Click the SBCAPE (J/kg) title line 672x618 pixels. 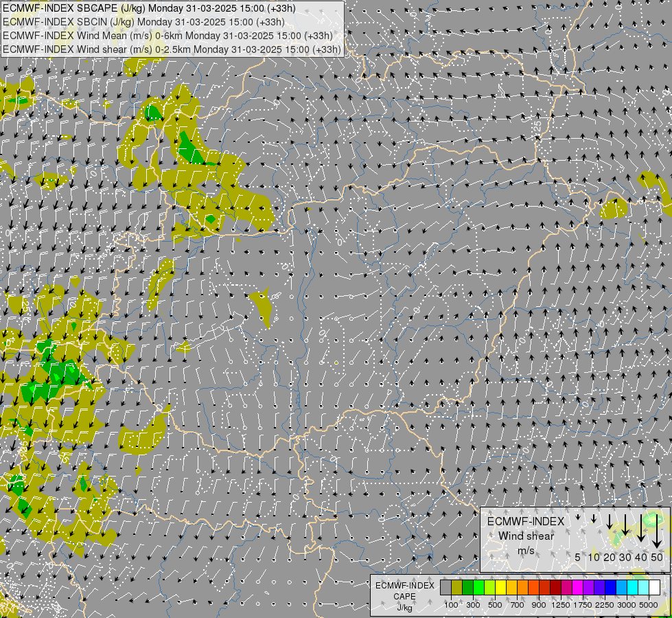149,8
